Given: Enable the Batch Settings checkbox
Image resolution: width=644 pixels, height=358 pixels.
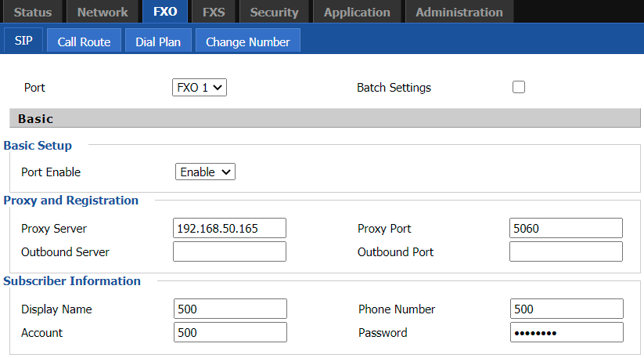Looking at the screenshot, I should 519,87.
